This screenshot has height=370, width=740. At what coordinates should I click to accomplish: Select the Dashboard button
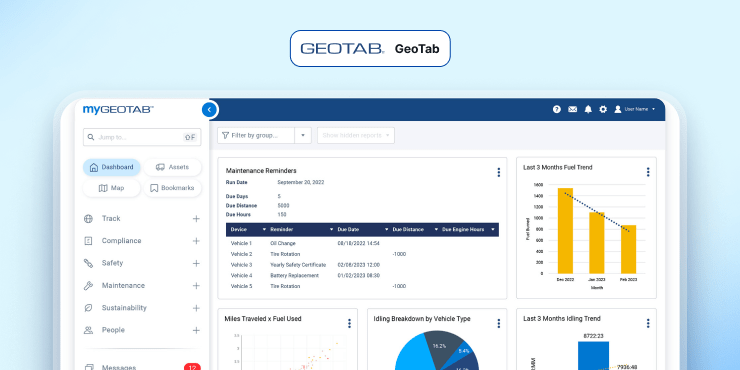112,167
